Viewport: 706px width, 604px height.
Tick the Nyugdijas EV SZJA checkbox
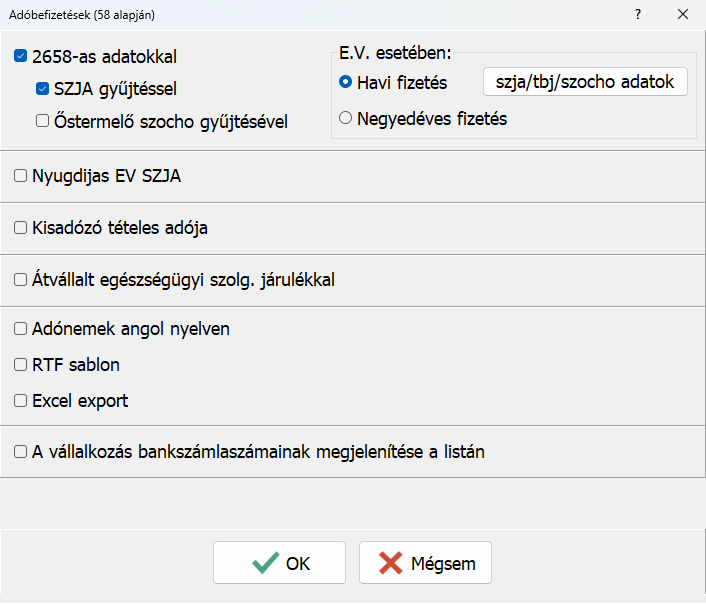tap(21, 176)
